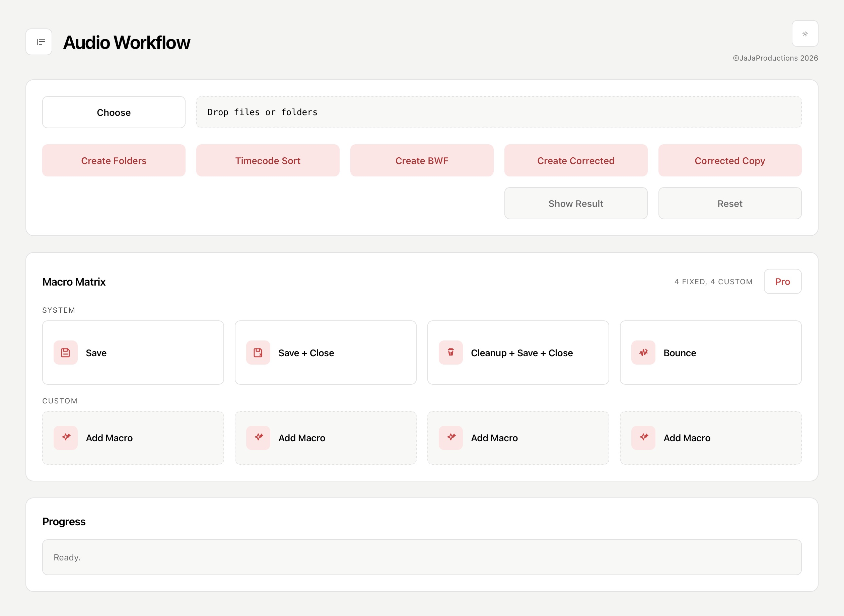Run the Save + Close macro card

(x=326, y=353)
